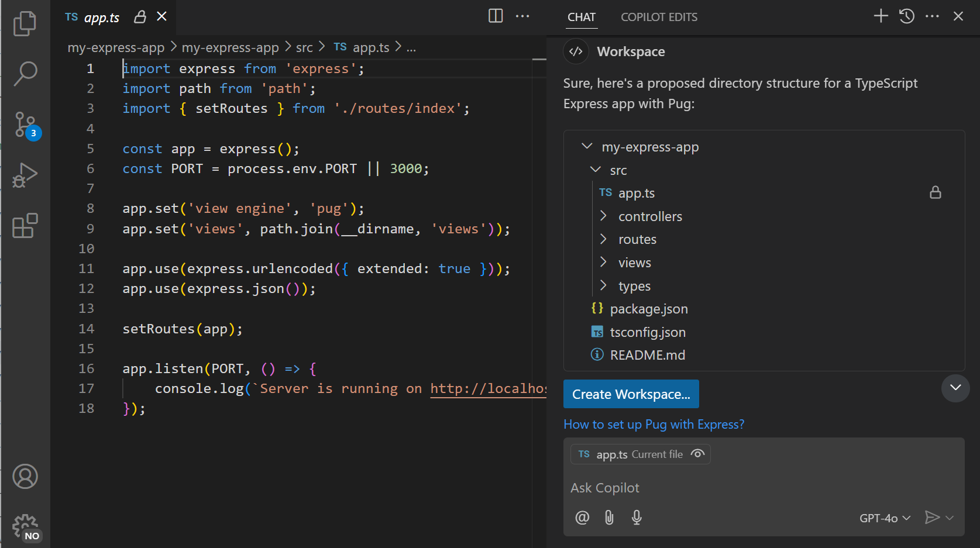Open the GPT-4o model dropdown
The height and width of the screenshot is (548, 980).
click(884, 518)
